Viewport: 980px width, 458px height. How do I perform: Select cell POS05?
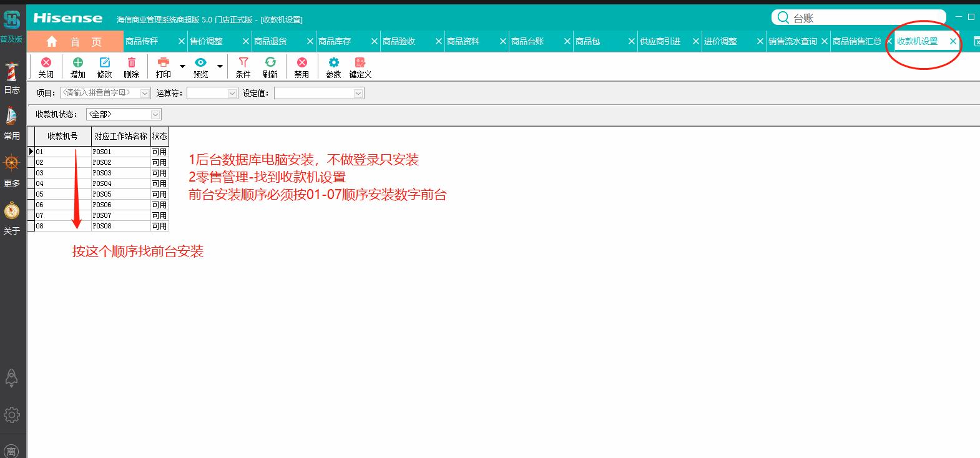(121, 194)
